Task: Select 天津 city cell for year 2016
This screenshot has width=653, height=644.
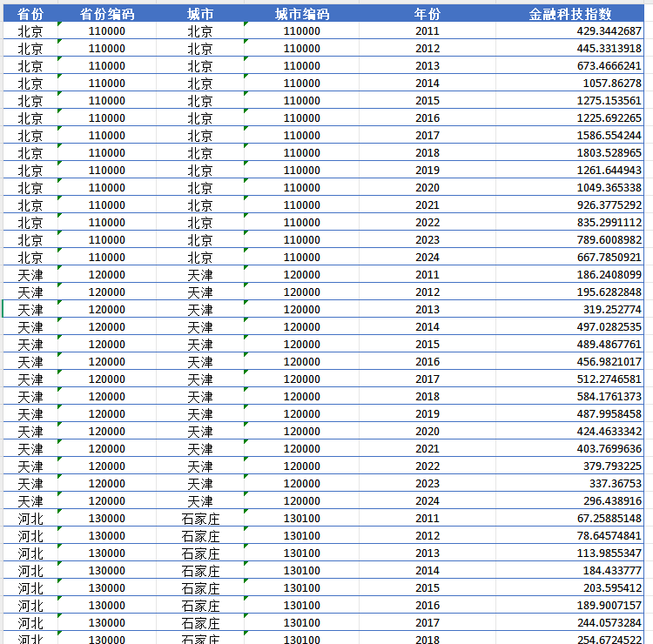Action: [x=200, y=361]
